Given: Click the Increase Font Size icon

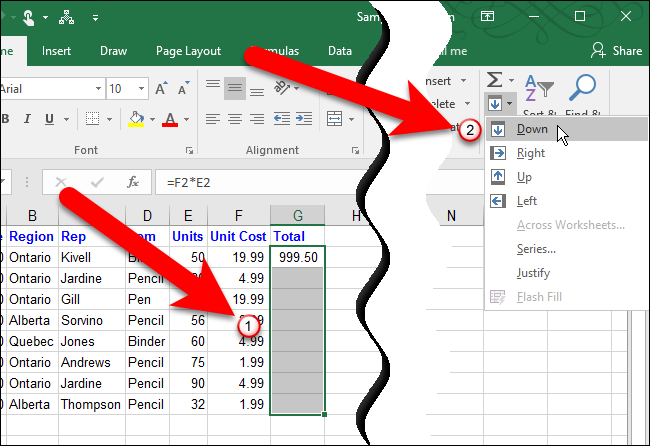Looking at the screenshot, I should (x=161, y=88).
